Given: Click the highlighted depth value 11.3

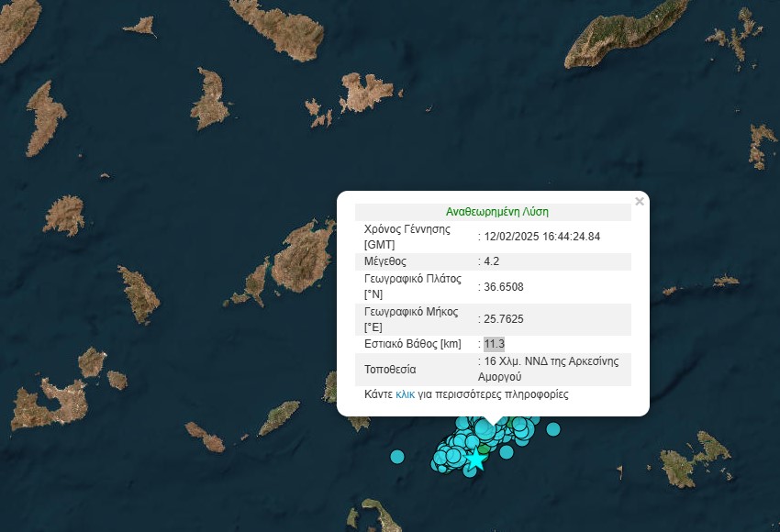Looking at the screenshot, I should [494, 344].
